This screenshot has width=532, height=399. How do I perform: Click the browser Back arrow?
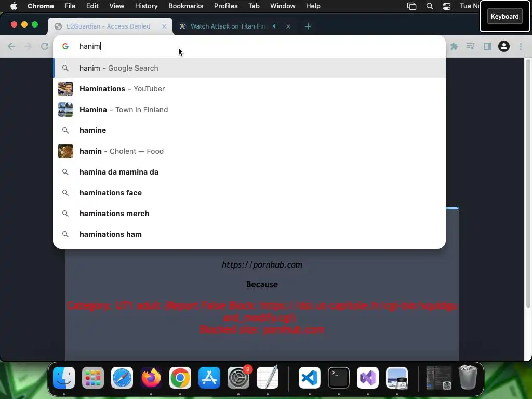click(x=11, y=46)
